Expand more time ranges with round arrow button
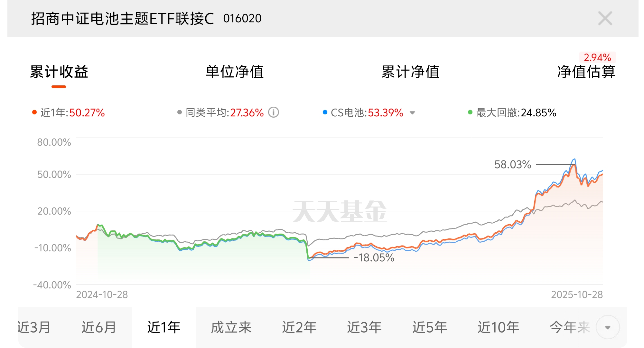Viewport: 644px width, 348px height. [x=608, y=327]
